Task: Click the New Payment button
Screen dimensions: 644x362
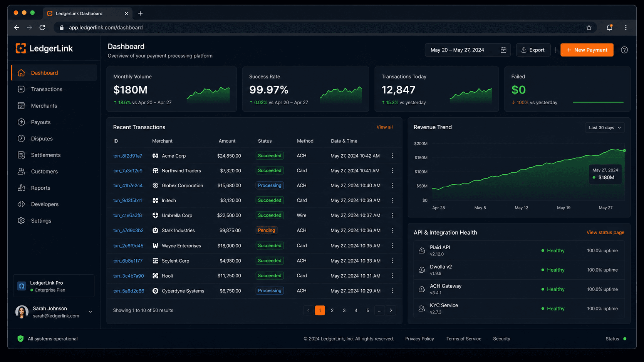Action: [x=587, y=50]
